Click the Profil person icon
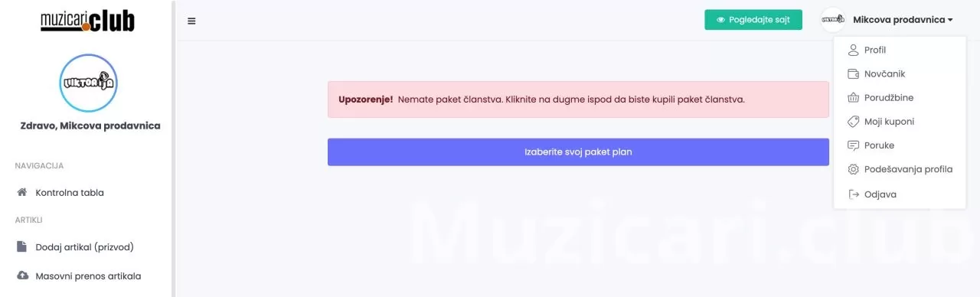Viewport: 980px width, 297px height. click(854, 50)
